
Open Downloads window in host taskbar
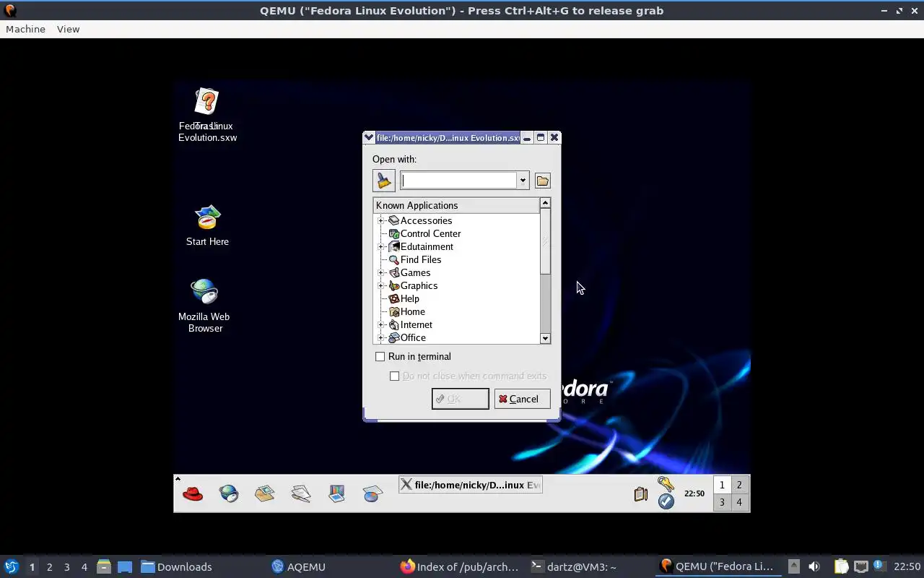coord(177,566)
